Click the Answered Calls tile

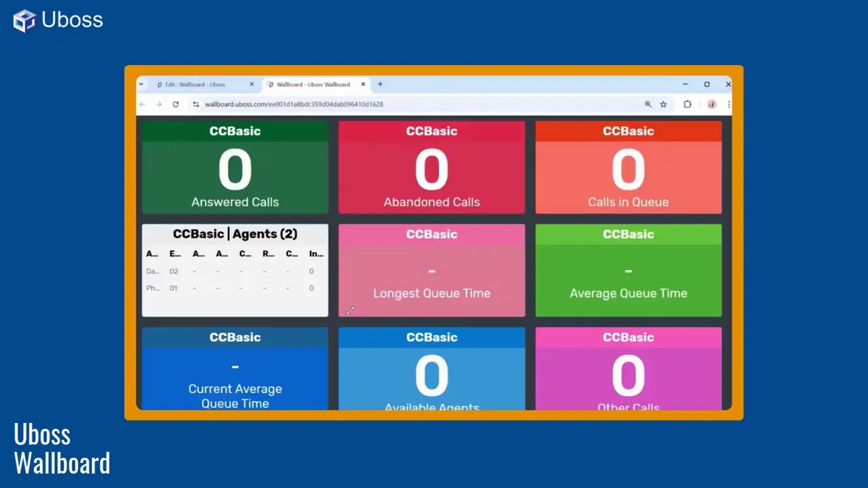point(235,167)
